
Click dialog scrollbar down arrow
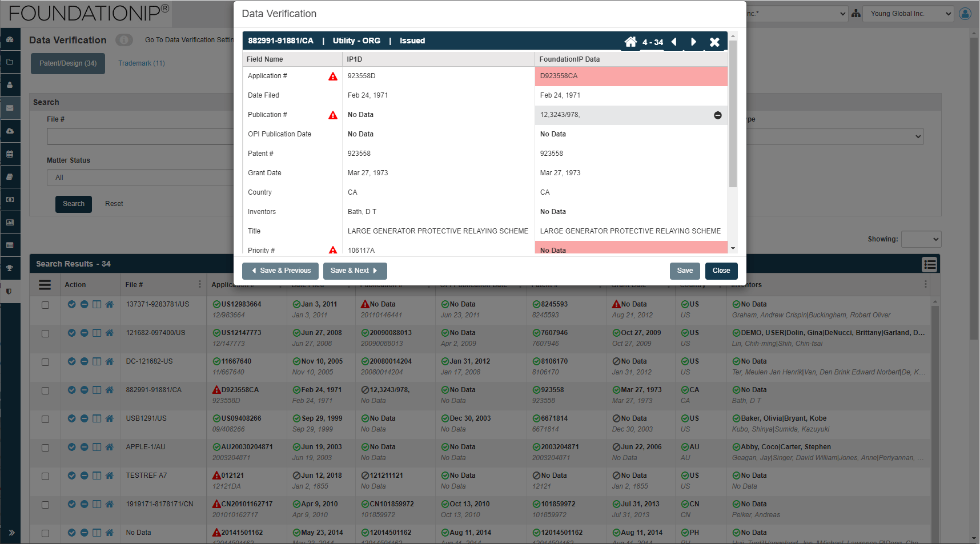point(733,248)
